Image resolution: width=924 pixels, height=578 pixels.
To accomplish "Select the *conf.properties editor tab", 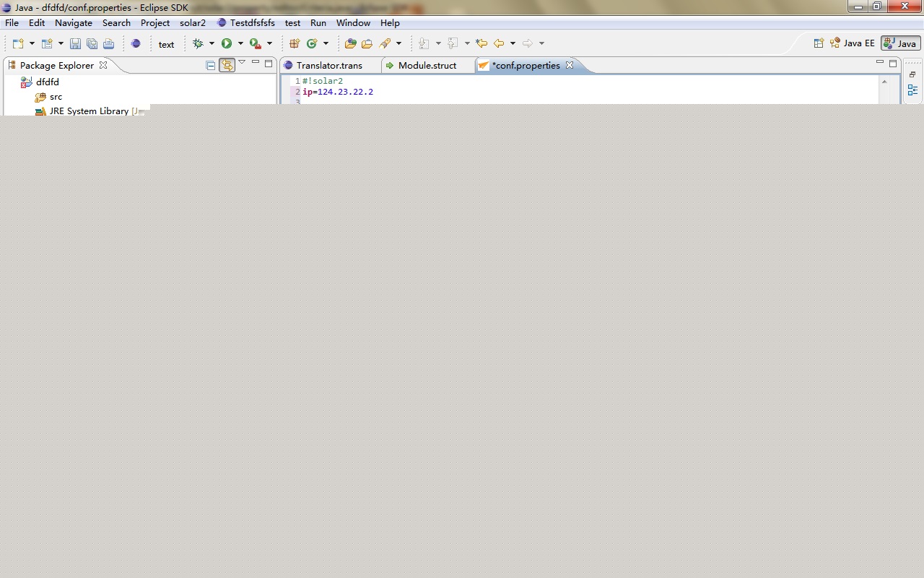I will (526, 65).
